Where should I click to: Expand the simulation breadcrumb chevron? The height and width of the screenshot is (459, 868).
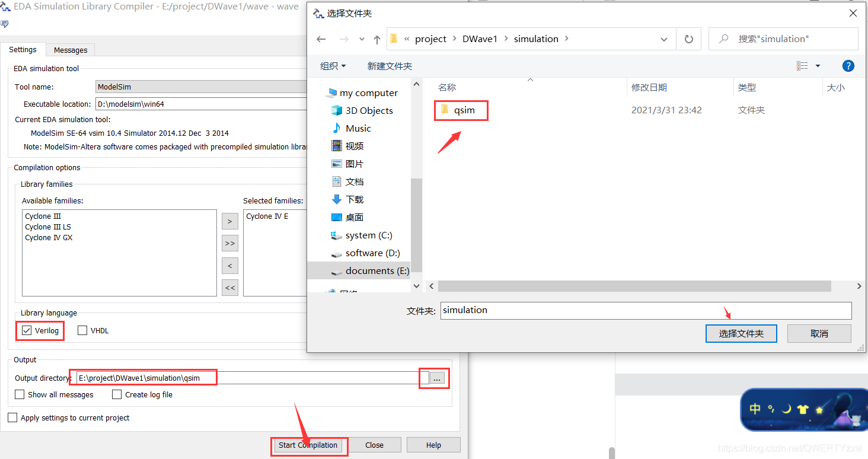pyautogui.click(x=567, y=39)
